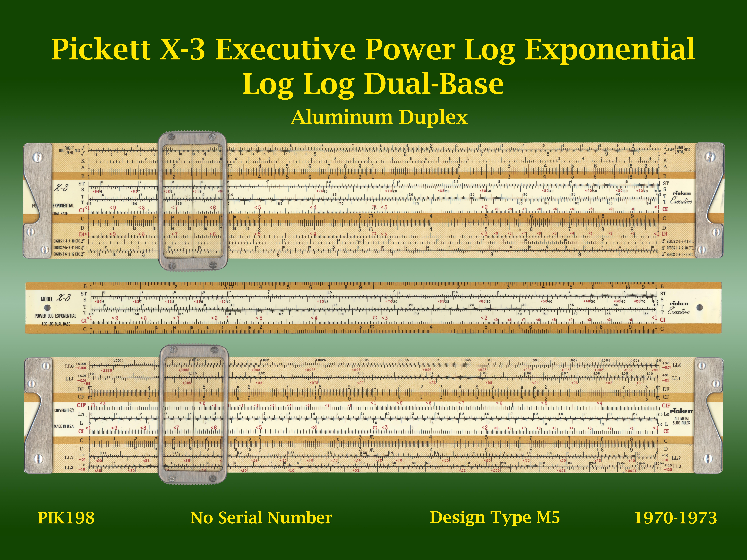This screenshot has width=747, height=560.
Task: Click the COPYRIGHT text on bottom rule
Action: pos(64,410)
